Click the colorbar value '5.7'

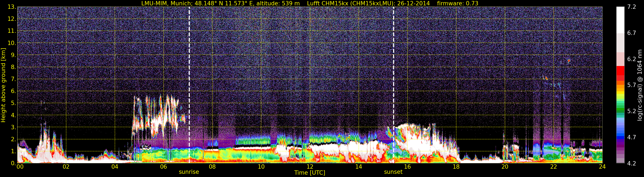(632, 85)
